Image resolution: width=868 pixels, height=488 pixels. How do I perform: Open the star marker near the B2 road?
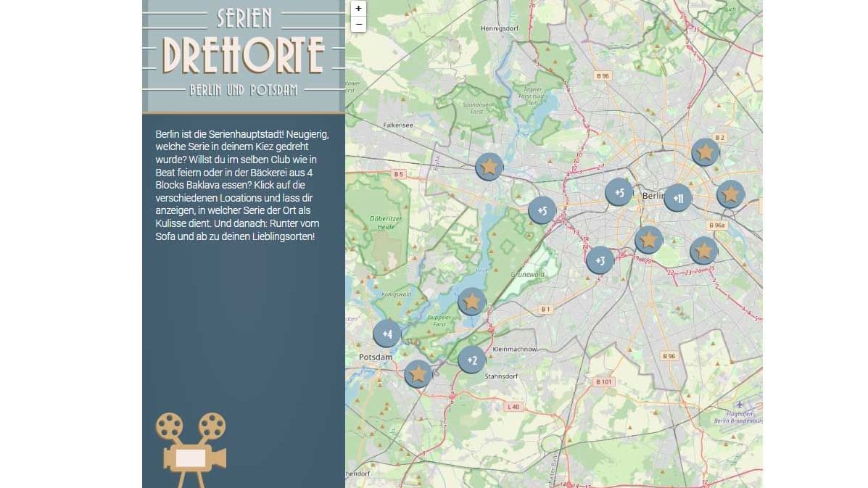coord(704,152)
